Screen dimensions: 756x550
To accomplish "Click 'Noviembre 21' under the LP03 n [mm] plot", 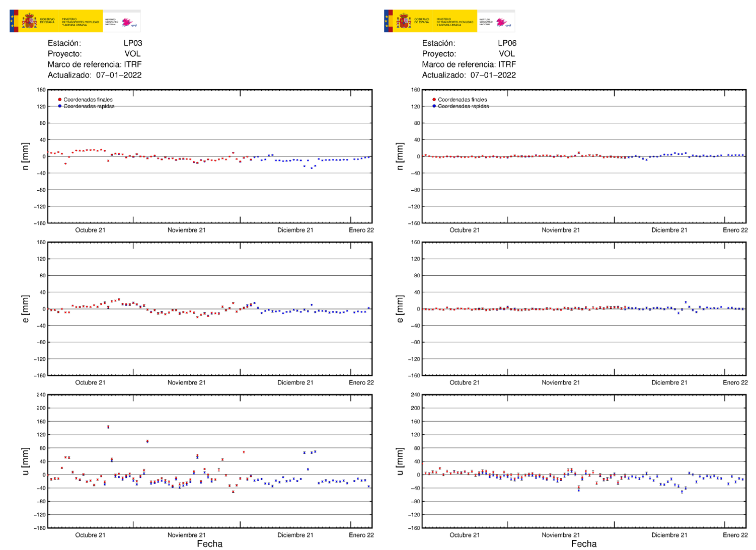I will [x=186, y=230].
